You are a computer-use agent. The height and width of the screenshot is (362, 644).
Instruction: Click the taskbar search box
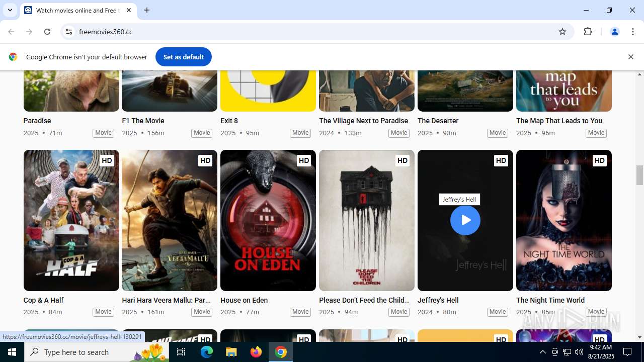pyautogui.click(x=96, y=352)
